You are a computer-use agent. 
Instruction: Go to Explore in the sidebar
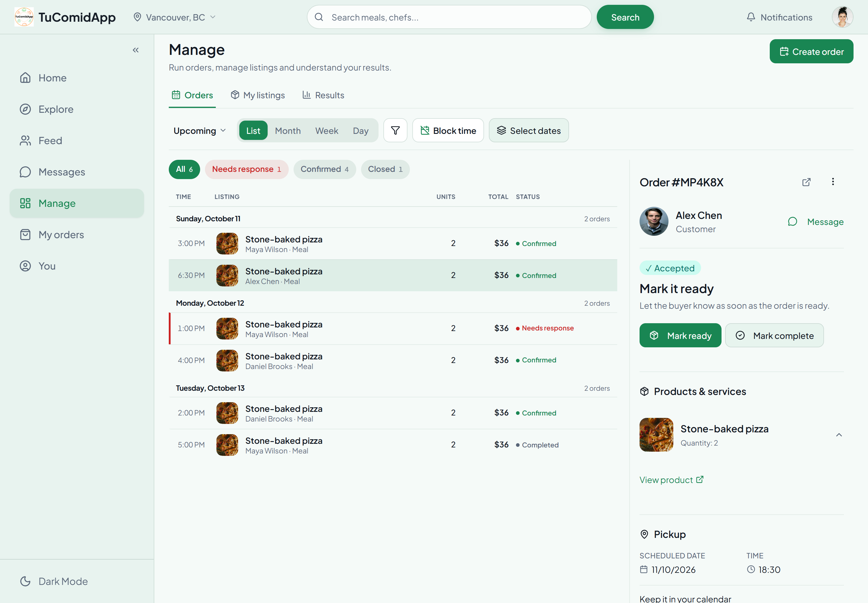77,109
